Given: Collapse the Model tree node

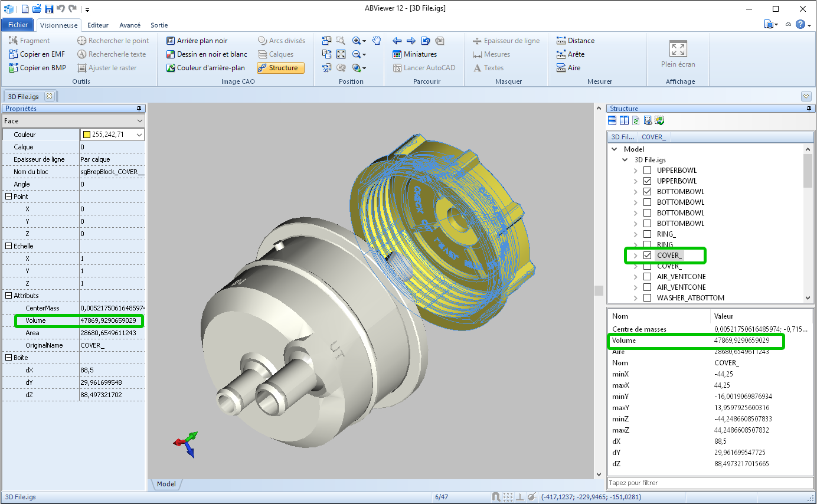Looking at the screenshot, I should pyautogui.click(x=615, y=149).
